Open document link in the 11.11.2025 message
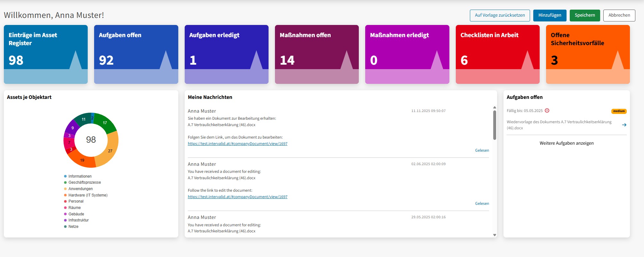 pyautogui.click(x=237, y=144)
